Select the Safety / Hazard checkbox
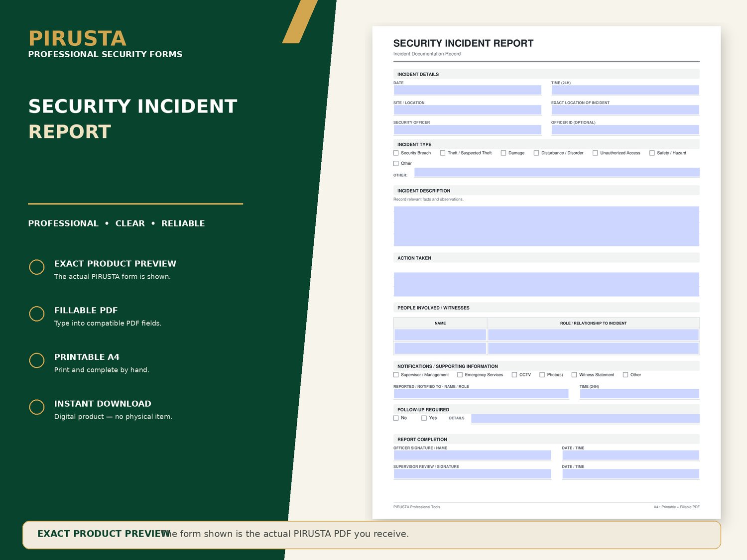The width and height of the screenshot is (747, 560). pyautogui.click(x=652, y=153)
